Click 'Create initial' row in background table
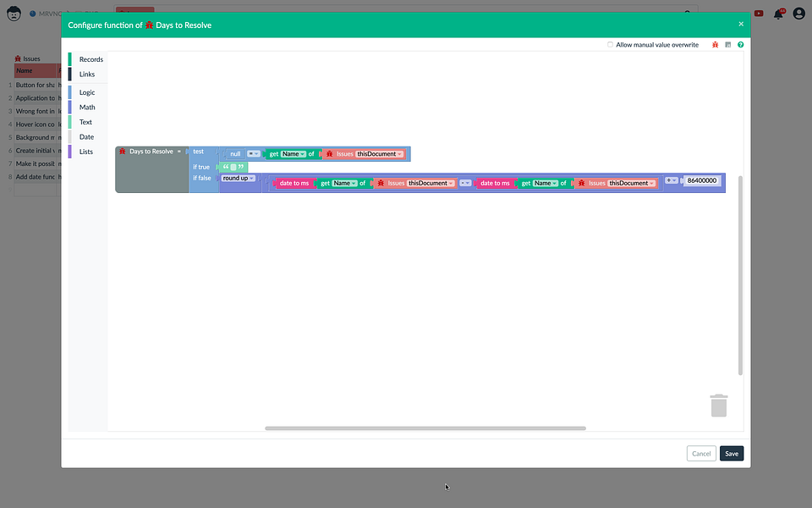The height and width of the screenshot is (508, 812). coord(36,151)
